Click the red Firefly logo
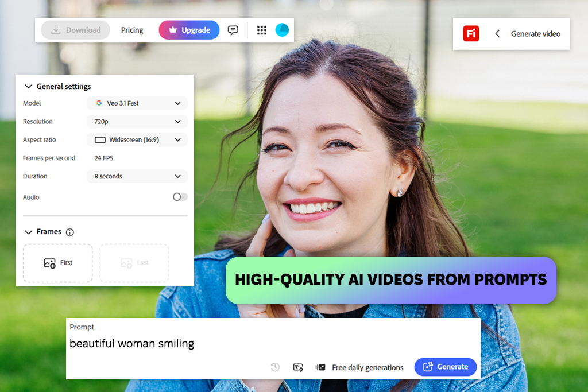Screen dimensions: 588x392 point(471,34)
